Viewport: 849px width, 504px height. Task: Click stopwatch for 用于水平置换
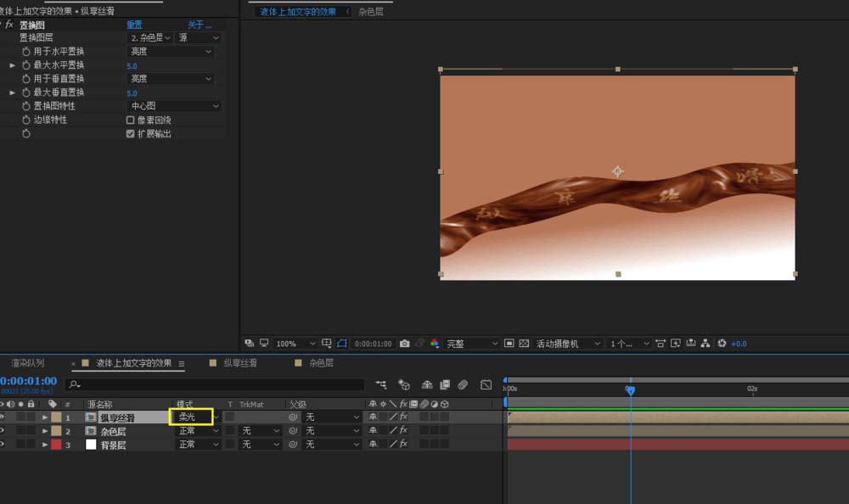[26, 52]
